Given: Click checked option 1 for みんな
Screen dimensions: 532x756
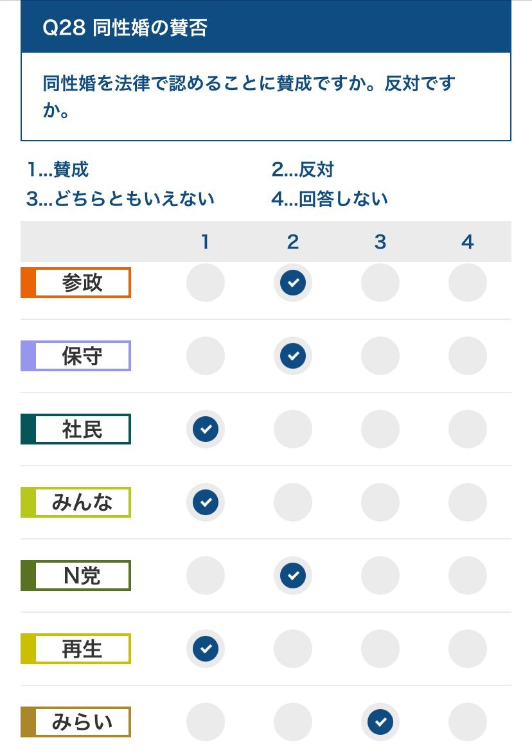Looking at the screenshot, I should click(206, 502).
